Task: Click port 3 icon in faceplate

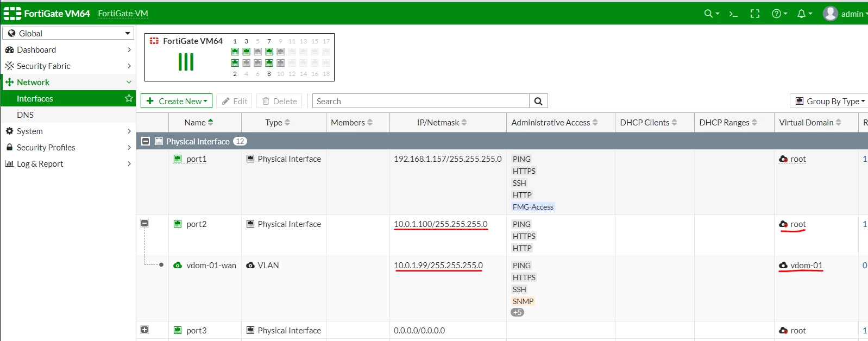Action: click(x=246, y=52)
